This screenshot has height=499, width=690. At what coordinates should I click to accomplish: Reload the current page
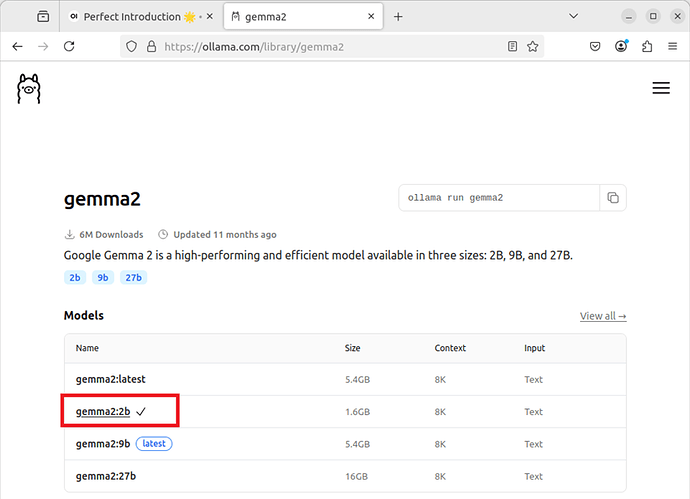pyautogui.click(x=69, y=46)
